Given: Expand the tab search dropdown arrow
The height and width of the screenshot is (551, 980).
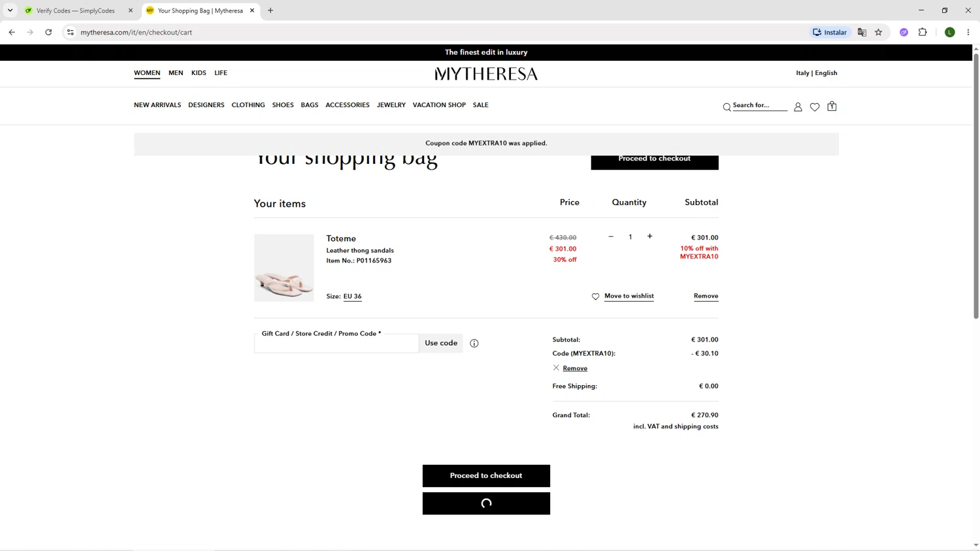Looking at the screenshot, I should click(10, 10).
